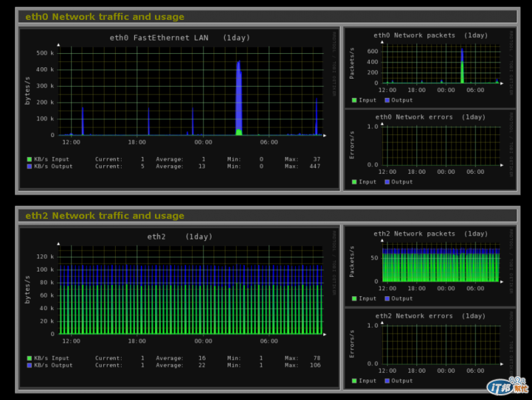Click the 500 k label on eth0 LAN axis
532x400 pixels.
45,53
